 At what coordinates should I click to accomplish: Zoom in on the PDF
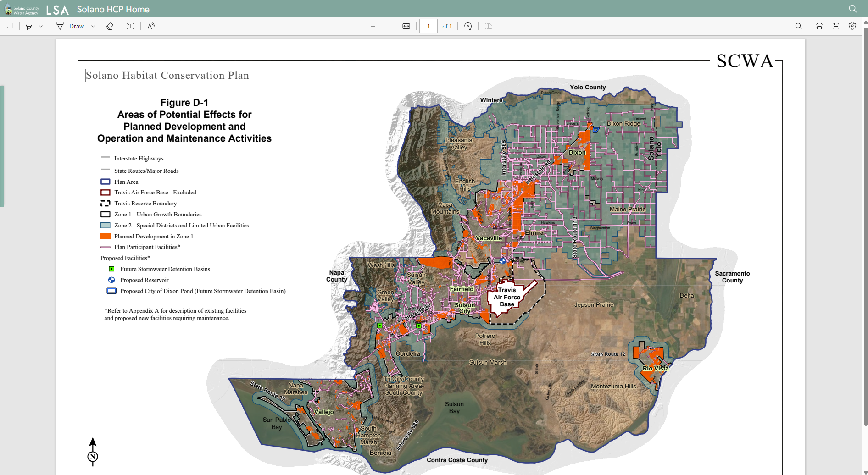389,26
